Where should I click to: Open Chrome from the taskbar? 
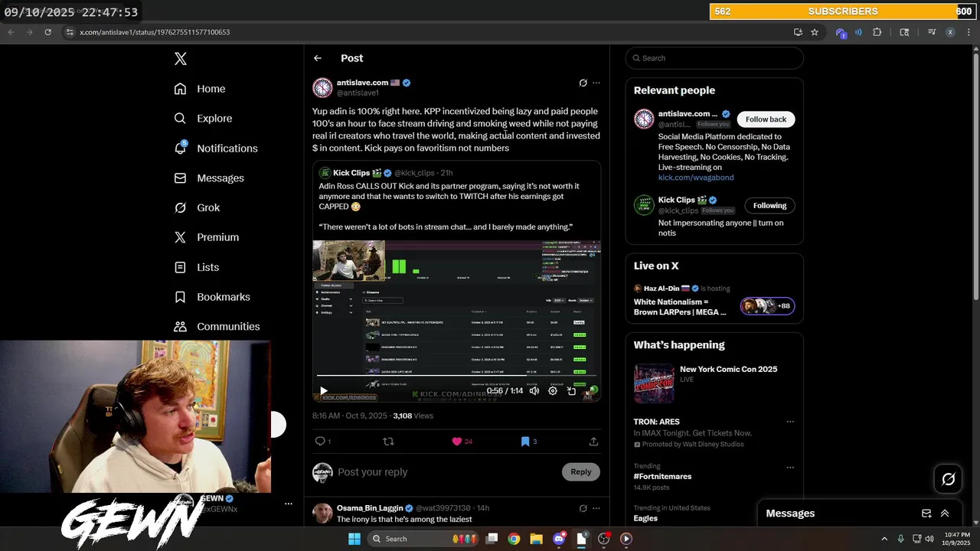514,539
